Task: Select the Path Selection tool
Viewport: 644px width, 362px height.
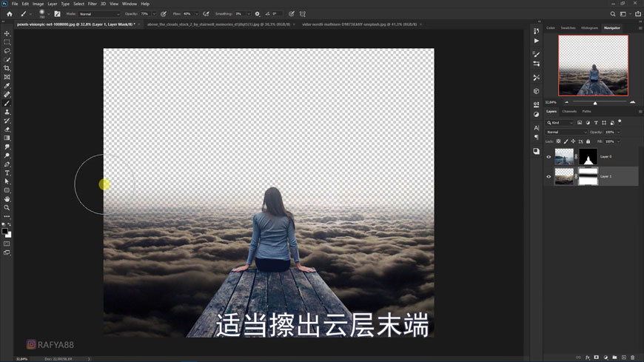Action: [7, 181]
